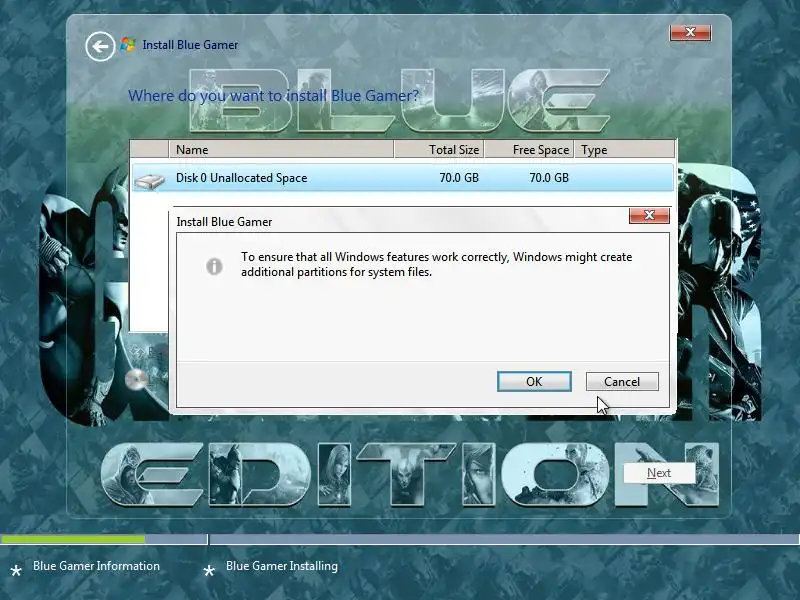The width and height of the screenshot is (800, 600).
Task: Go back using the round arrow button
Action: point(100,46)
